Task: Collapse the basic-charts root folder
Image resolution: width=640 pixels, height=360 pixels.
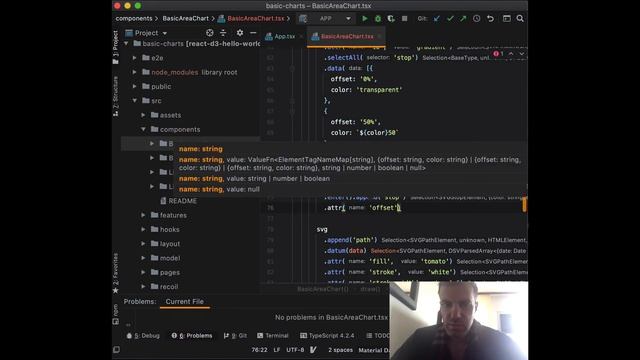Action: point(127,43)
